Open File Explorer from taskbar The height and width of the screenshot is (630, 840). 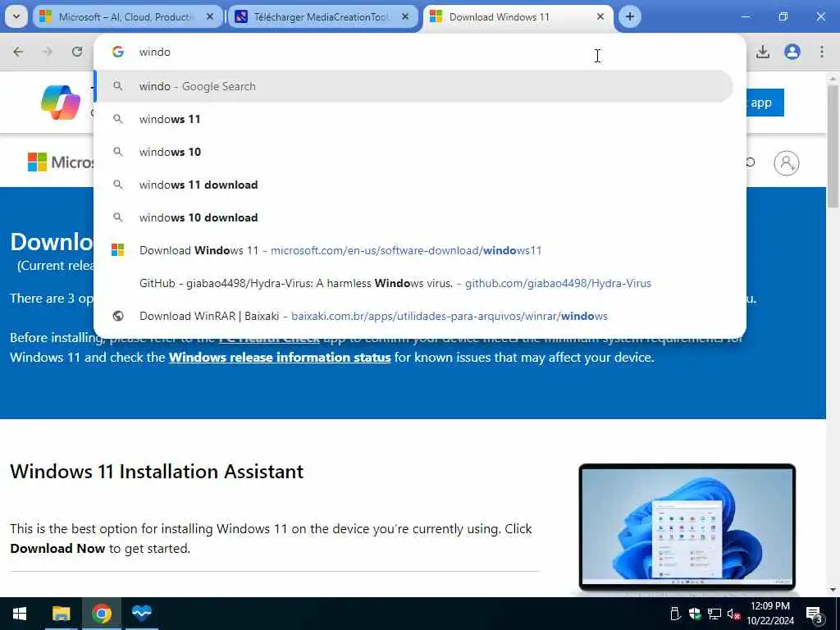tap(61, 614)
